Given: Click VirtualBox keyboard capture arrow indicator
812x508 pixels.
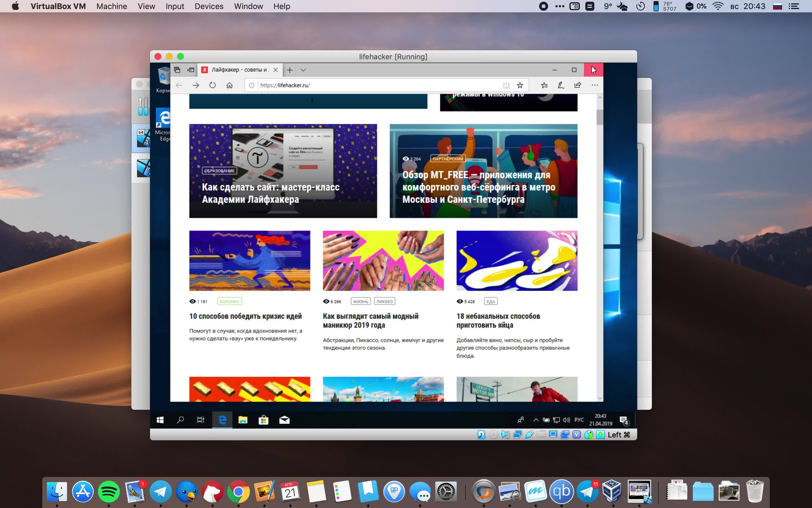Looking at the screenshot, I should (x=600, y=435).
